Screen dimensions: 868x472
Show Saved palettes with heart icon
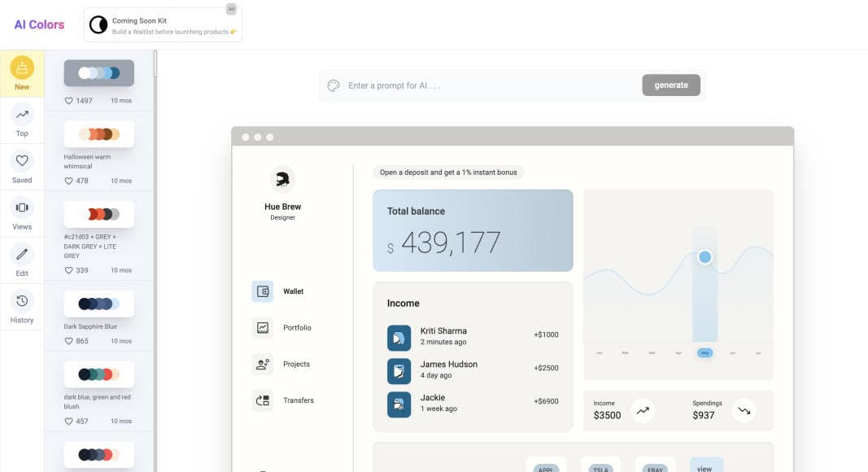[x=22, y=167]
